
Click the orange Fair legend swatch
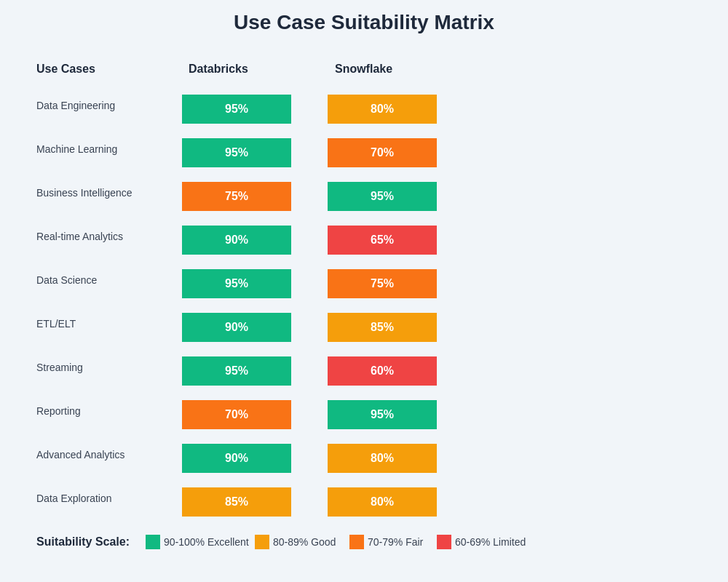click(x=357, y=542)
